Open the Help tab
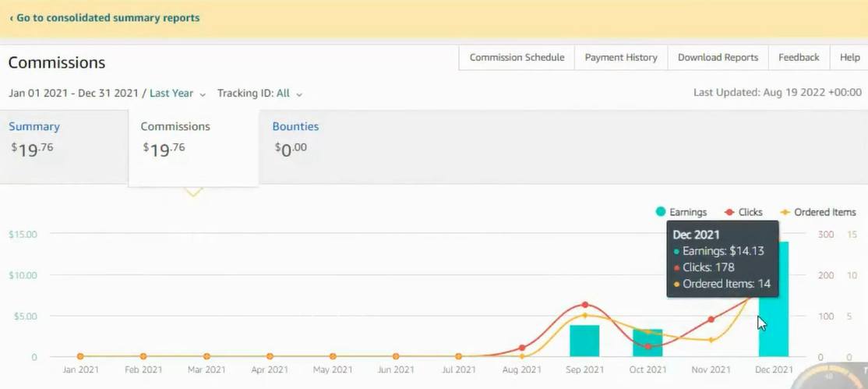The width and height of the screenshot is (868, 389). (x=850, y=58)
